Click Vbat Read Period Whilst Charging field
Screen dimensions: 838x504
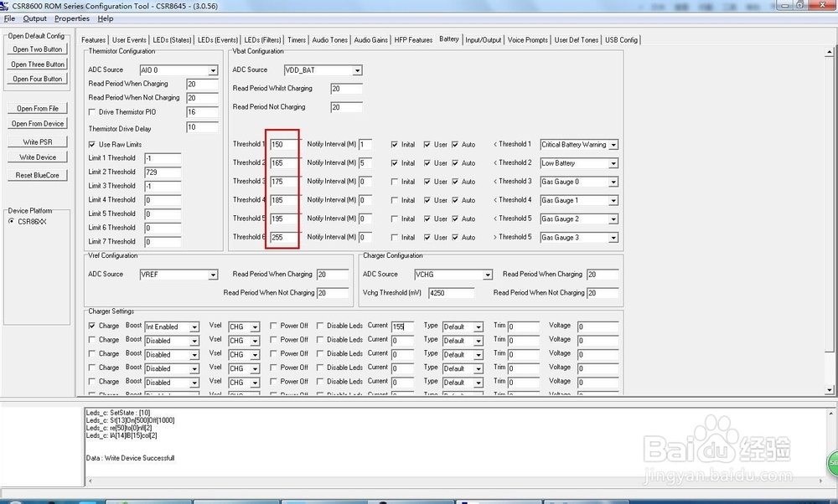346,89
